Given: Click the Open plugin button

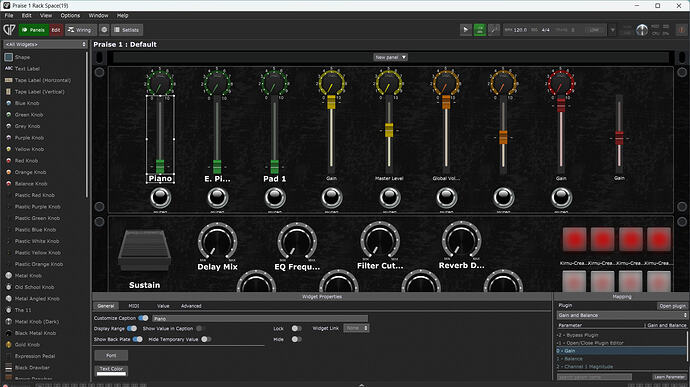Looking at the screenshot, I should (x=672, y=306).
